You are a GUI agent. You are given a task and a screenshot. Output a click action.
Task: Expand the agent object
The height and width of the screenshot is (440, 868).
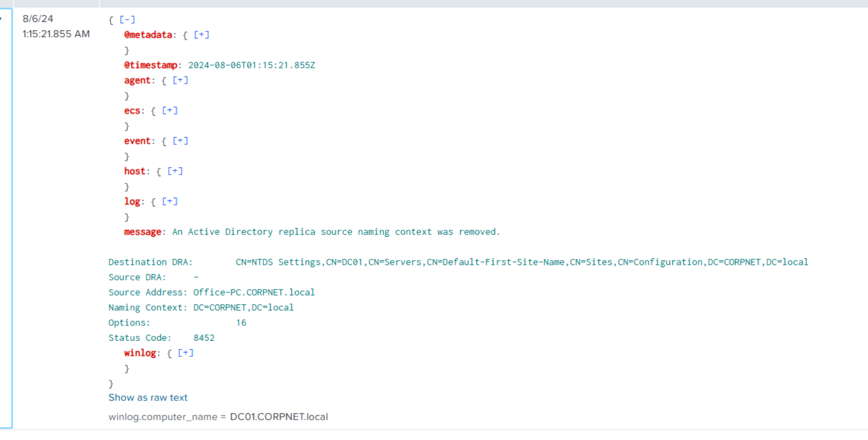[180, 80]
